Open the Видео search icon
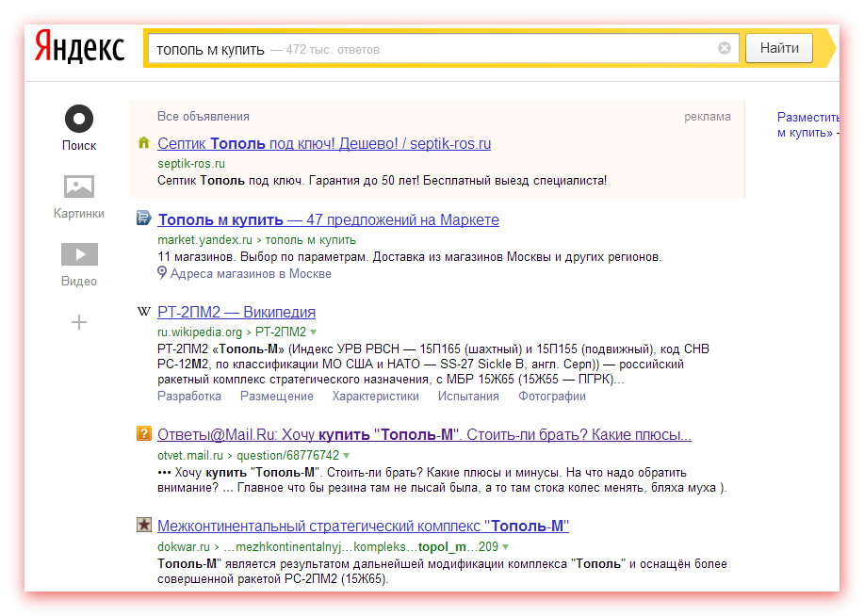 point(79,254)
